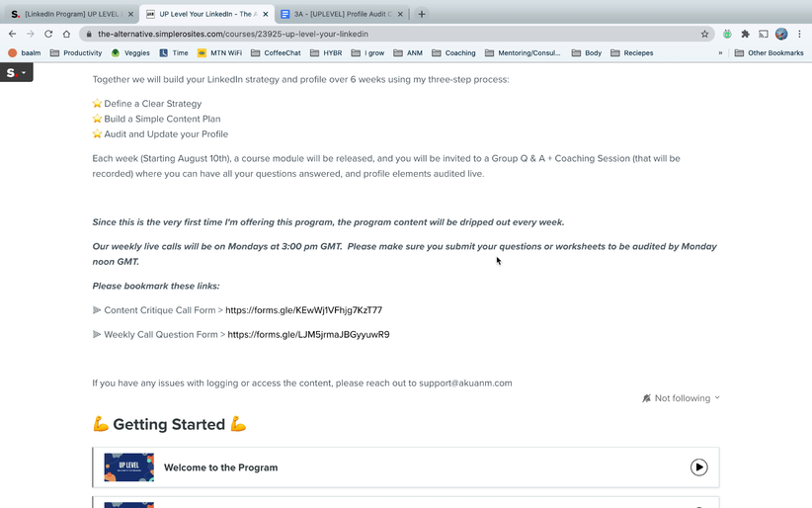Click the cast media icon

point(764,34)
